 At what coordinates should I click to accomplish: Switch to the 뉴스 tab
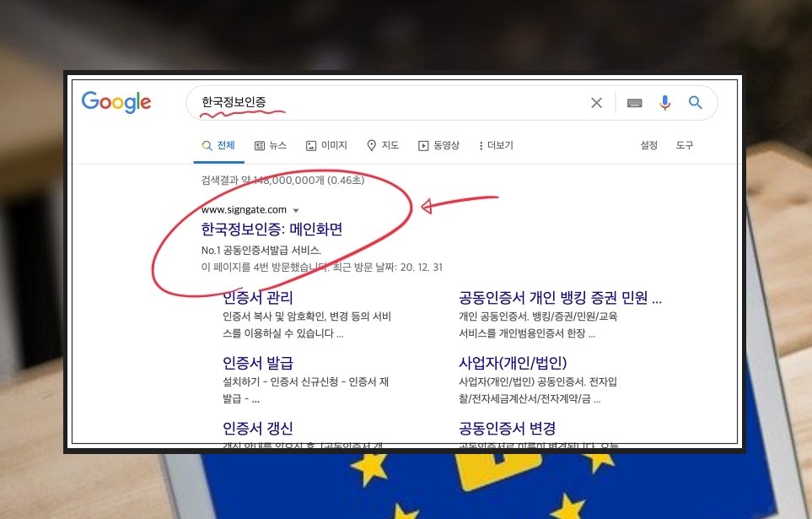(271, 146)
